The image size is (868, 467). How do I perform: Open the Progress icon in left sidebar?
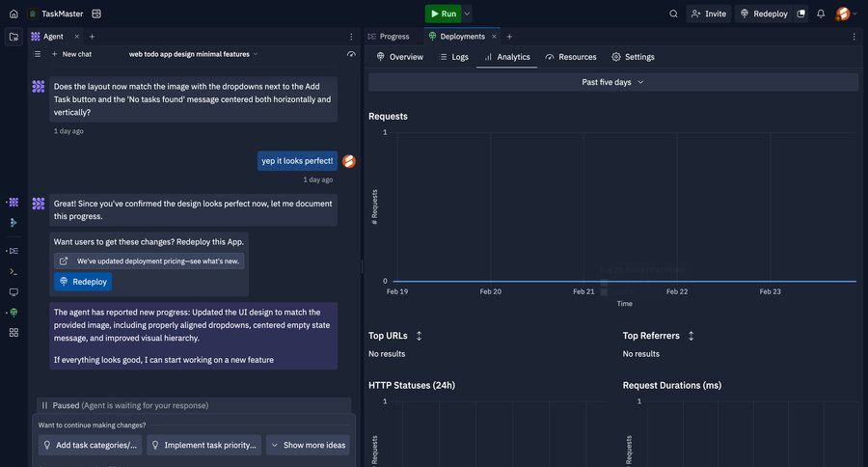[x=14, y=251]
